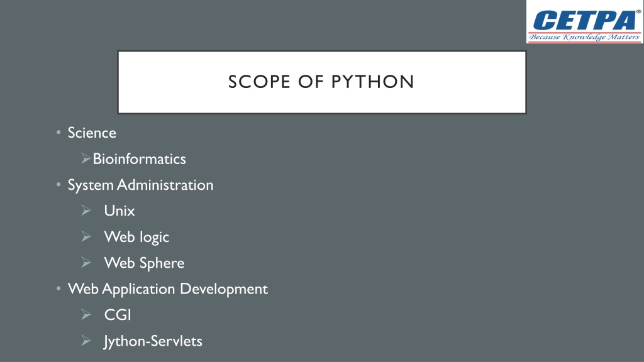The image size is (644, 362).
Task: Click the round bullet before Science
Action: click(x=58, y=132)
